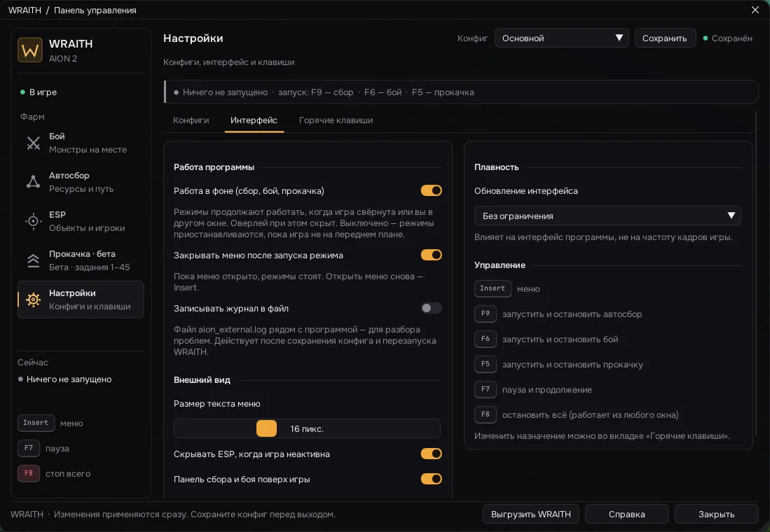
Task: Click the 'Сохранён' status indicator
Action: (728, 38)
